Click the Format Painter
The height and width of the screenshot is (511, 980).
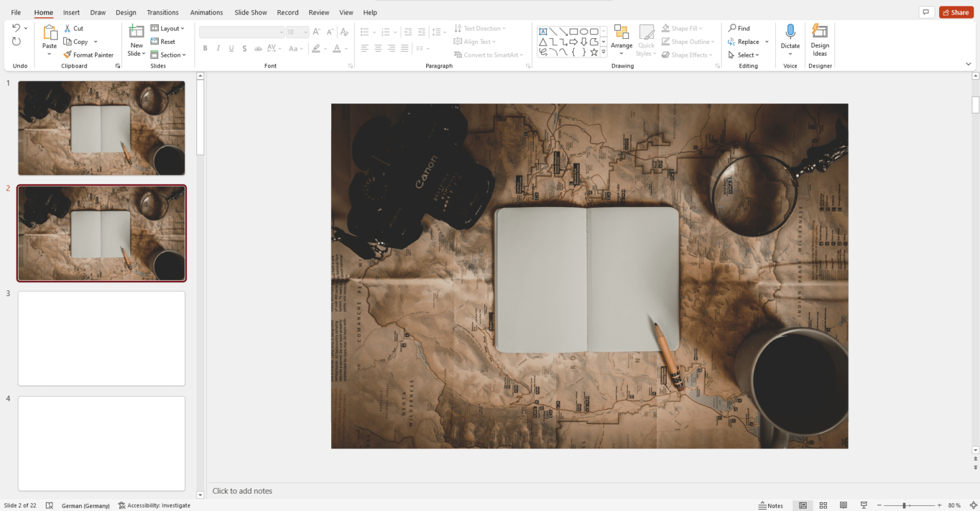[x=89, y=54]
